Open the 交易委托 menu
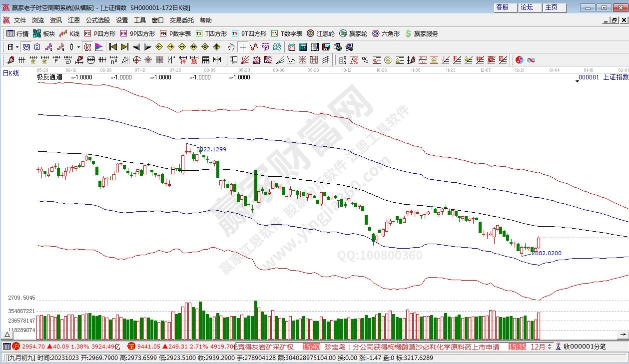 (181, 20)
